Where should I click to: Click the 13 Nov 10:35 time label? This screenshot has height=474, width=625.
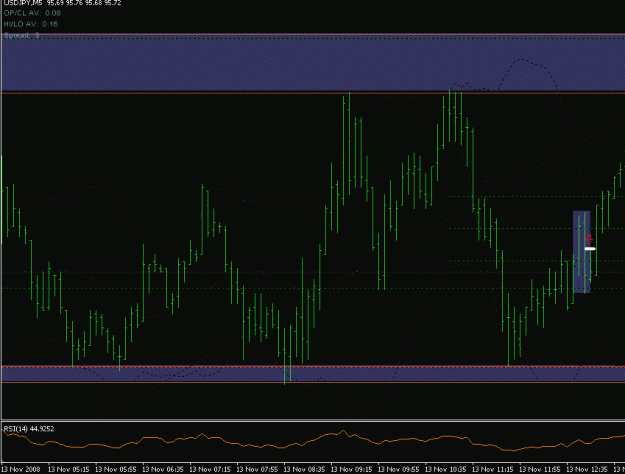[446, 469]
